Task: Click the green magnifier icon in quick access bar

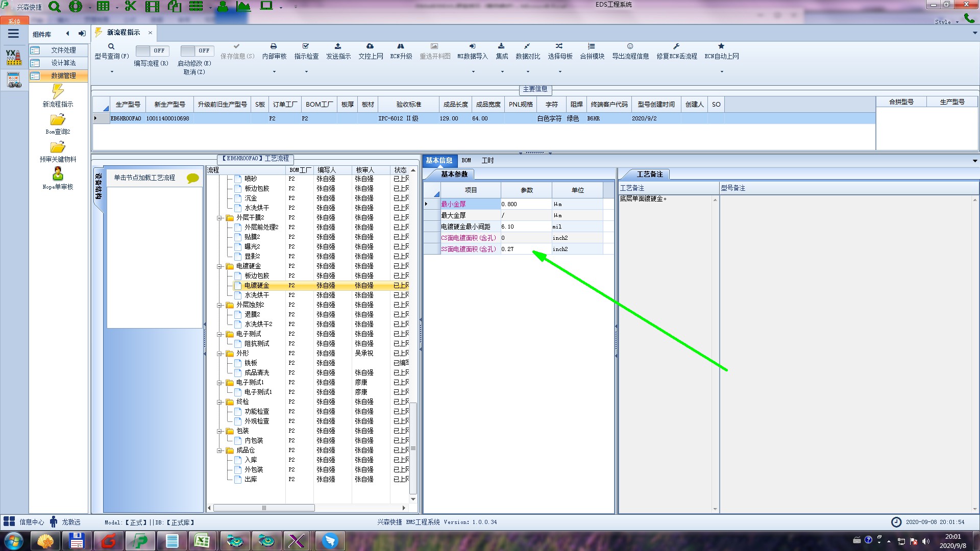Action: (55, 7)
